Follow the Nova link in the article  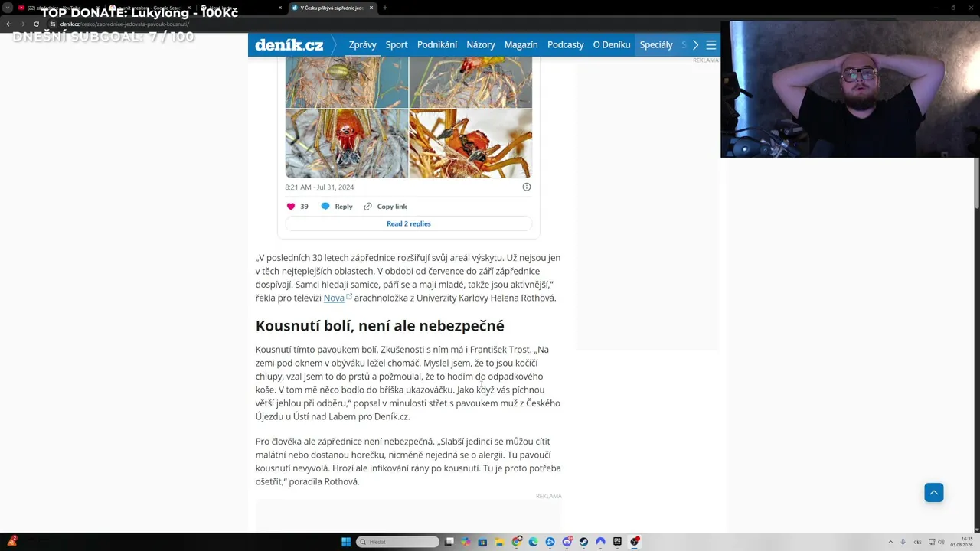pos(334,298)
